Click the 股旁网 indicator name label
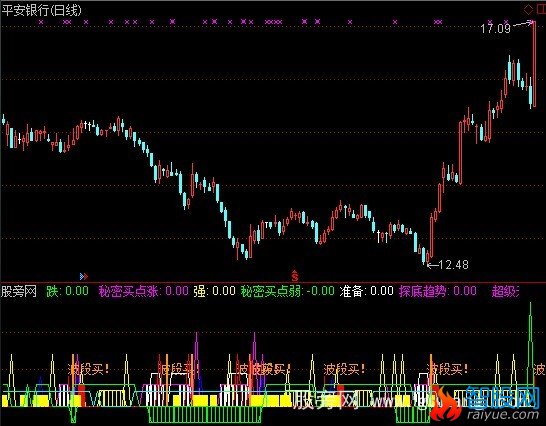This screenshot has width=546, height=426. click(x=19, y=291)
